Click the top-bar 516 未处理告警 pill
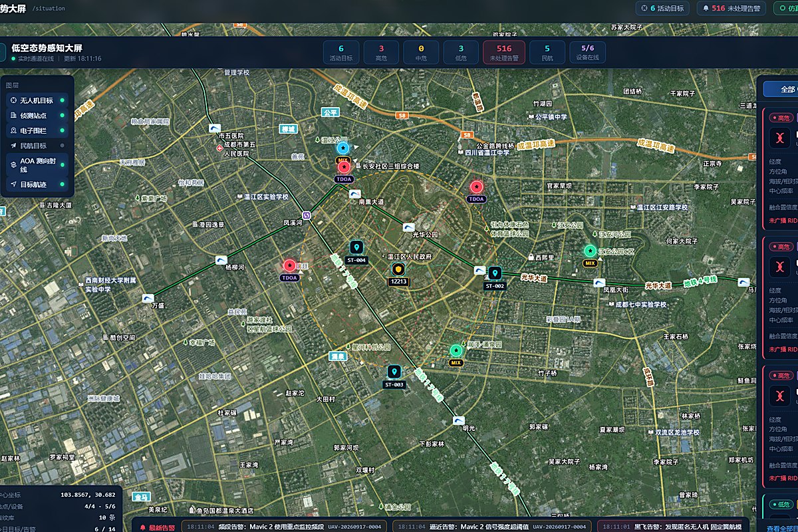The width and height of the screenshot is (798, 532). (x=731, y=8)
